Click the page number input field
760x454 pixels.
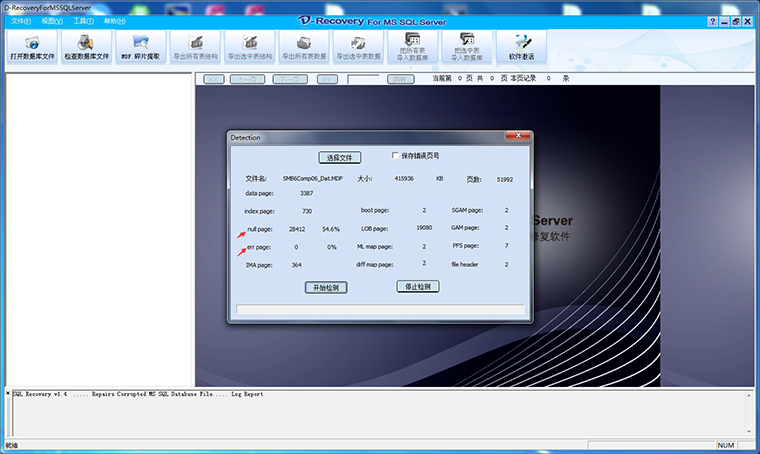click(x=363, y=79)
